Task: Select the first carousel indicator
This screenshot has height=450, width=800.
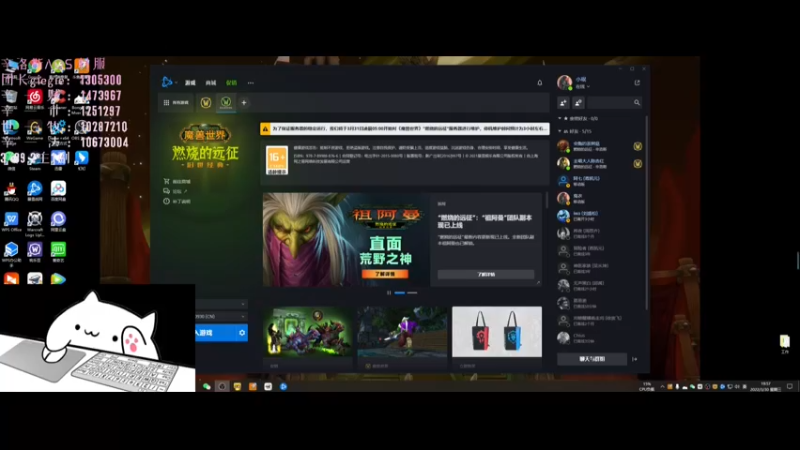Action: click(x=399, y=293)
